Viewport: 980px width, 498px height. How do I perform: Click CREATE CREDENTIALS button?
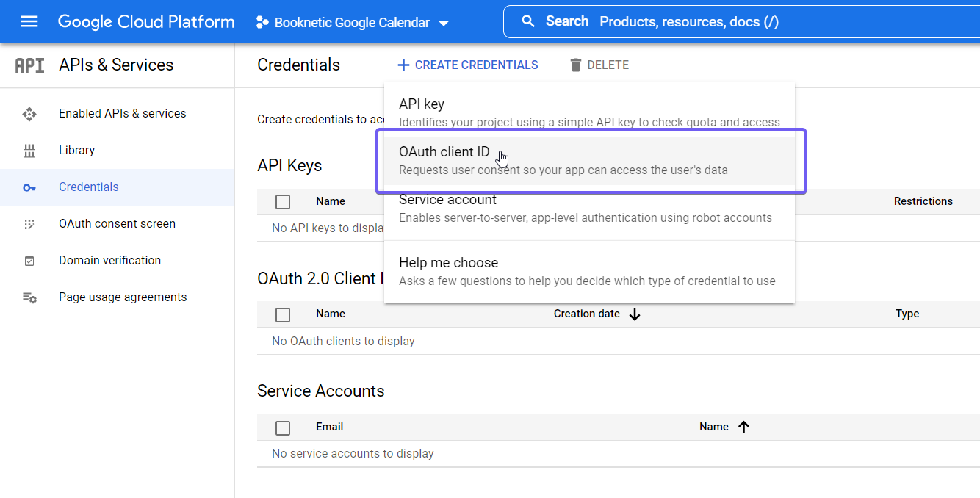pyautogui.click(x=468, y=65)
